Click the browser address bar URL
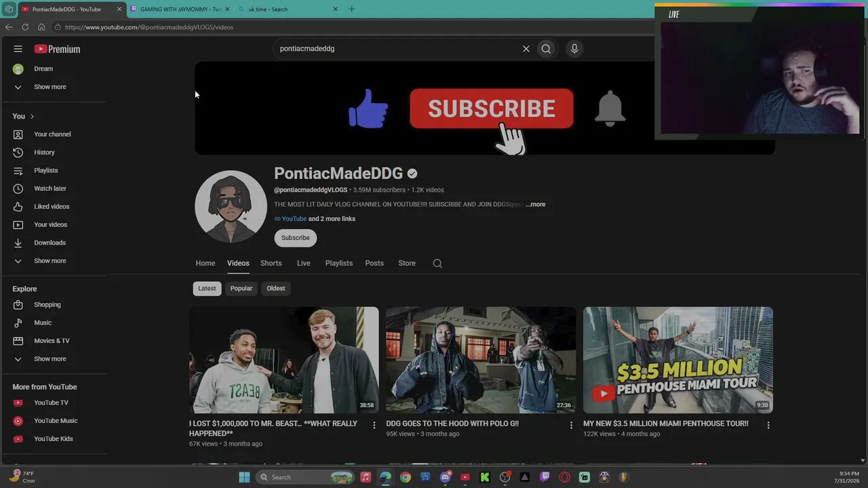868x488 pixels. pyautogui.click(x=149, y=27)
